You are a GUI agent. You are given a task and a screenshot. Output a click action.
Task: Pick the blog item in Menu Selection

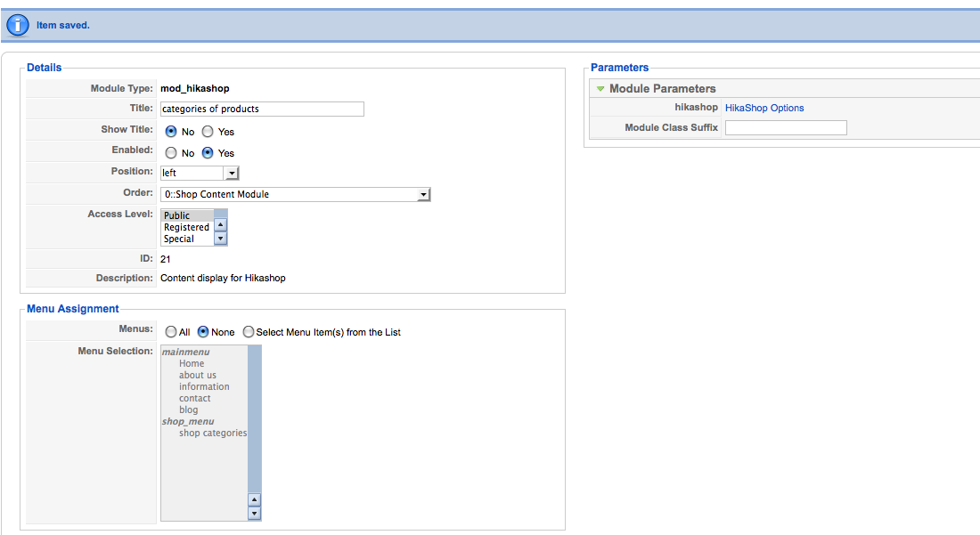point(189,409)
